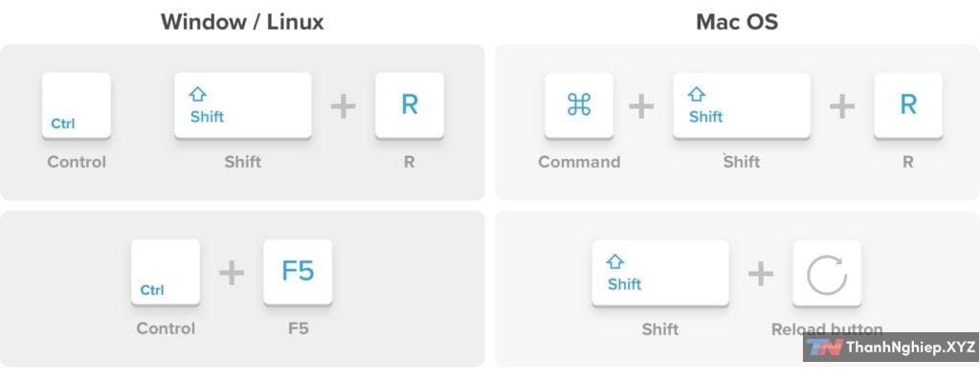Click the Window / Linux heading

pyautogui.click(x=242, y=22)
